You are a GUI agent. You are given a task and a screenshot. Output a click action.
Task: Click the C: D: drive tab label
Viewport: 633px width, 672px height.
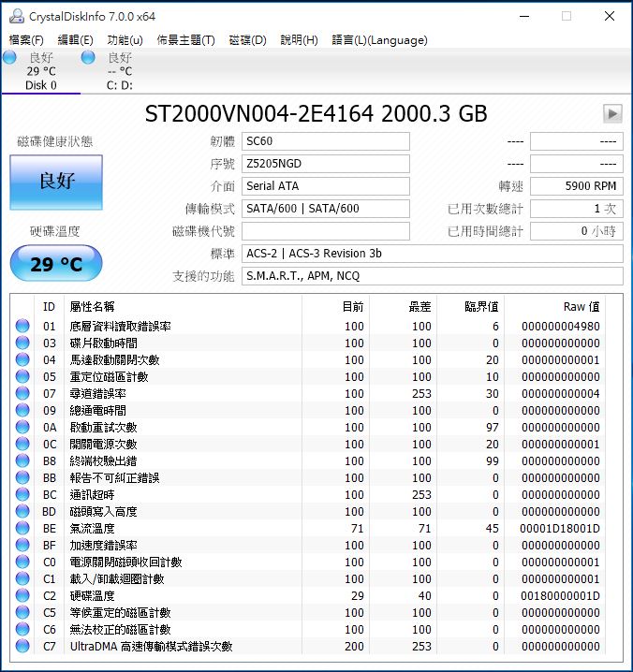120,85
